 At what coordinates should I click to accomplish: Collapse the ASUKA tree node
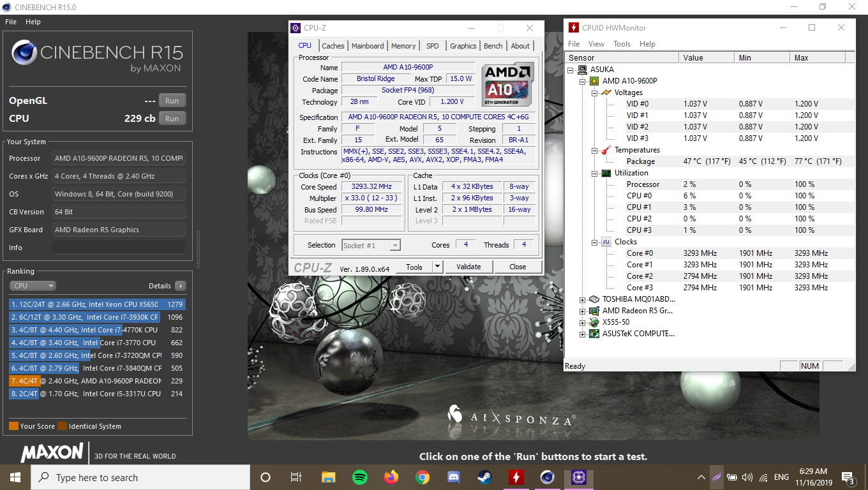[571, 70]
